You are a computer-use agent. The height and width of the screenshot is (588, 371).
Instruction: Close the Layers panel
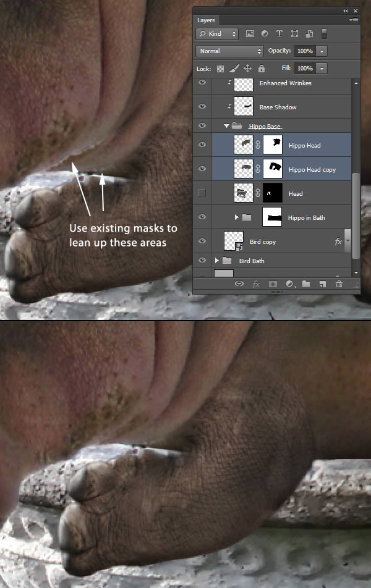pos(356,11)
